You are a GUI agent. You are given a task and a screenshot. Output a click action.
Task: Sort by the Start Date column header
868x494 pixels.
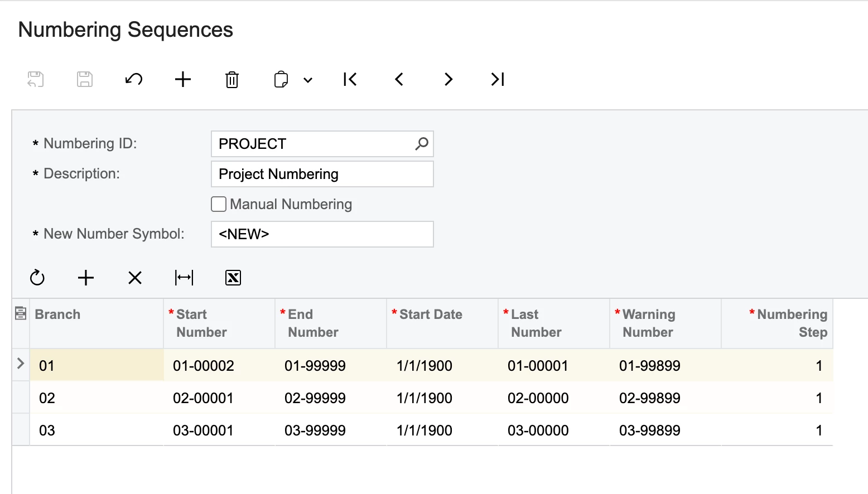coord(431,314)
